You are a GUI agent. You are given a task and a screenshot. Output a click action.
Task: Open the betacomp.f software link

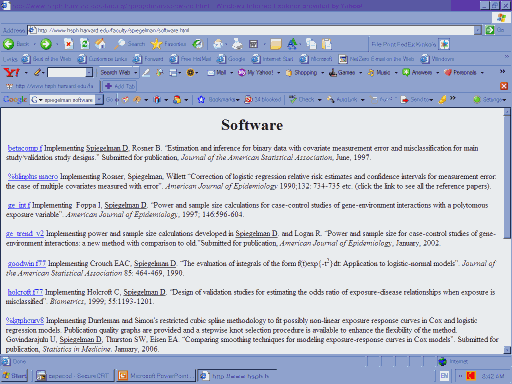(25, 148)
